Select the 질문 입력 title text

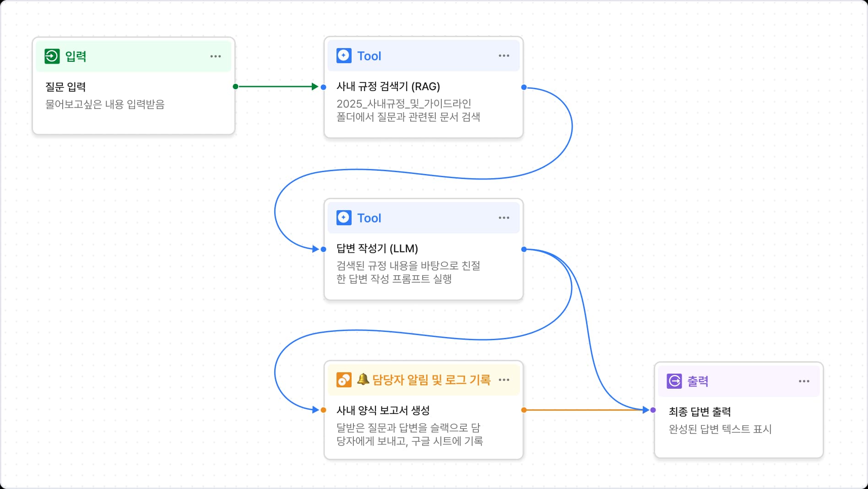click(65, 87)
